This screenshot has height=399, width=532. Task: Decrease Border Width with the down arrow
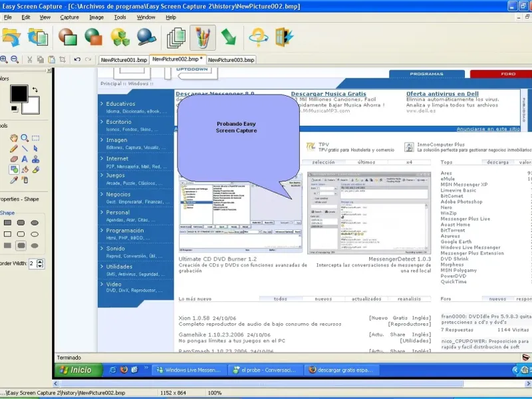coord(40,265)
